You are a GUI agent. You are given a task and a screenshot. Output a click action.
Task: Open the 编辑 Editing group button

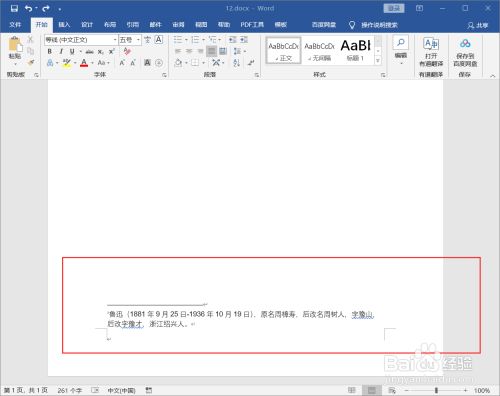pyautogui.click(x=400, y=50)
